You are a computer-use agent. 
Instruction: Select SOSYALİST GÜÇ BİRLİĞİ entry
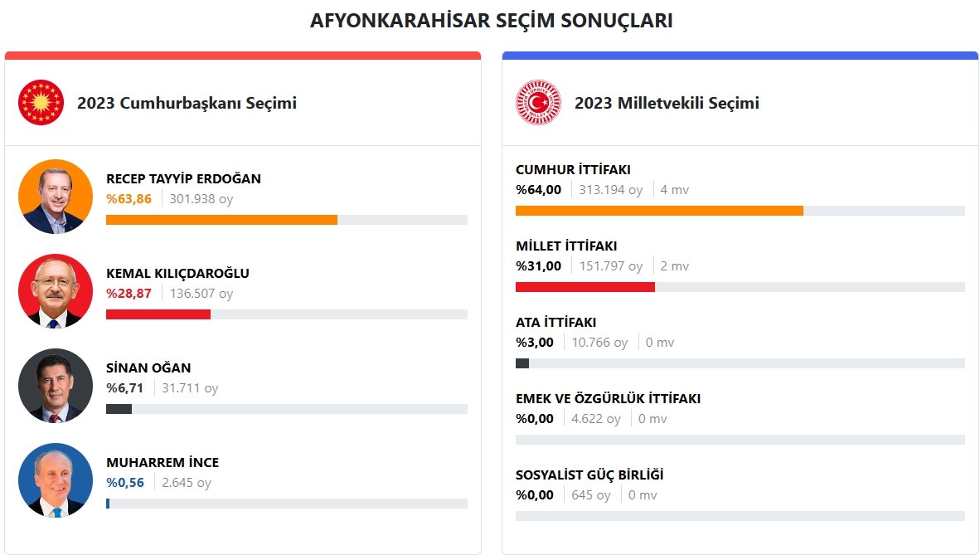589,475
